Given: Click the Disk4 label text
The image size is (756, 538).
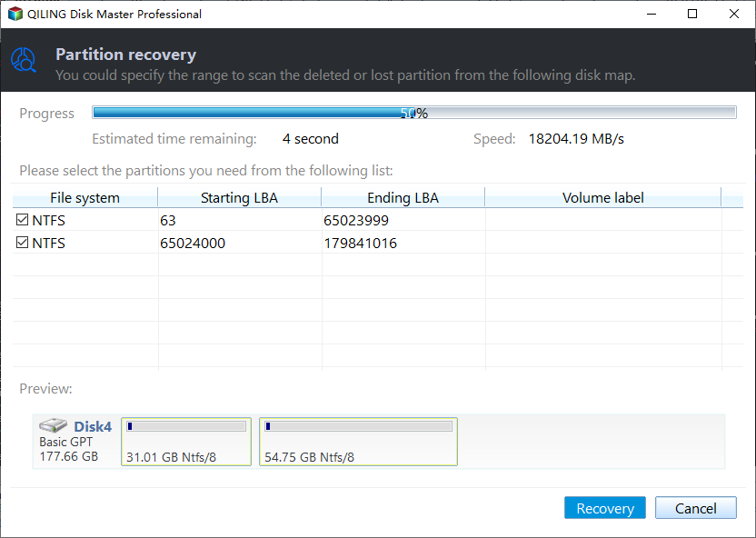Looking at the screenshot, I should click(x=93, y=426).
